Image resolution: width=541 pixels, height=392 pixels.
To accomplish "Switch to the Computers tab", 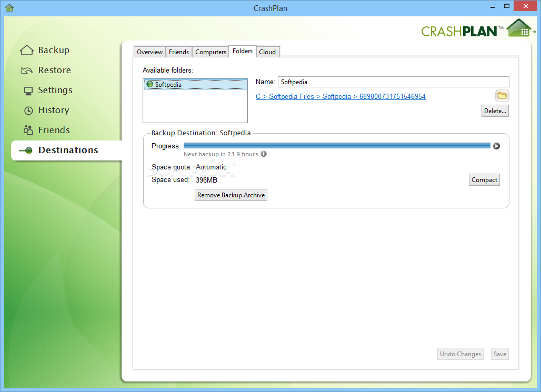I will 211,52.
